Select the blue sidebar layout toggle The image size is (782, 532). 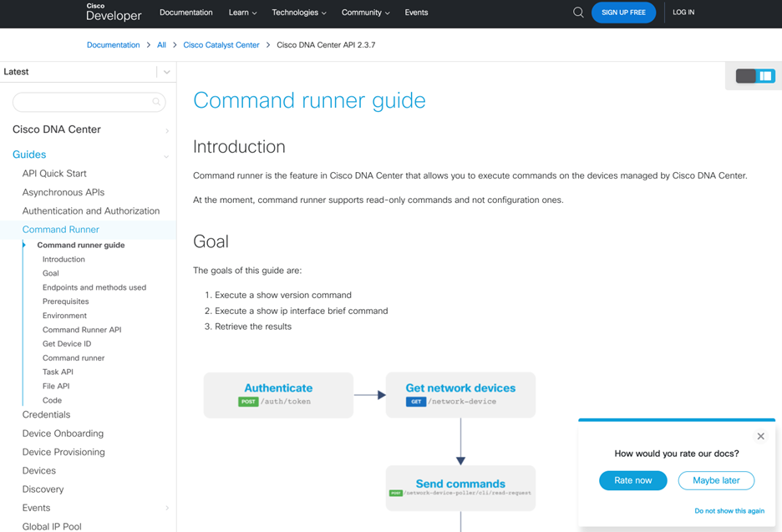coord(765,76)
